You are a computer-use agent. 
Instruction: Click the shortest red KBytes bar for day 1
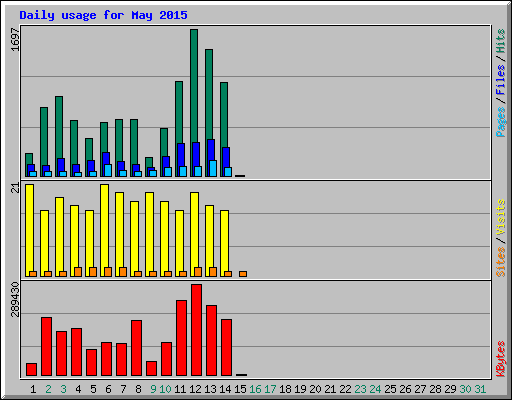pyautogui.click(x=32, y=370)
